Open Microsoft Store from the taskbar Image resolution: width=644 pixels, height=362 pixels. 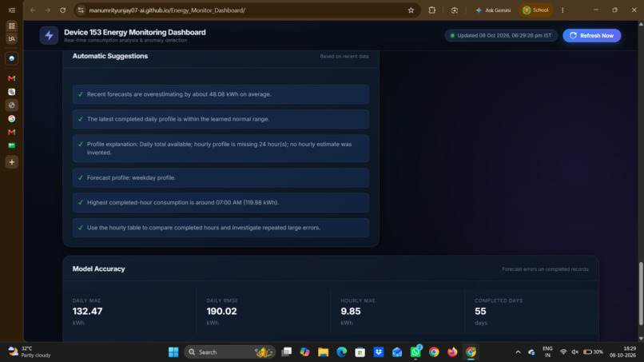(x=360, y=352)
